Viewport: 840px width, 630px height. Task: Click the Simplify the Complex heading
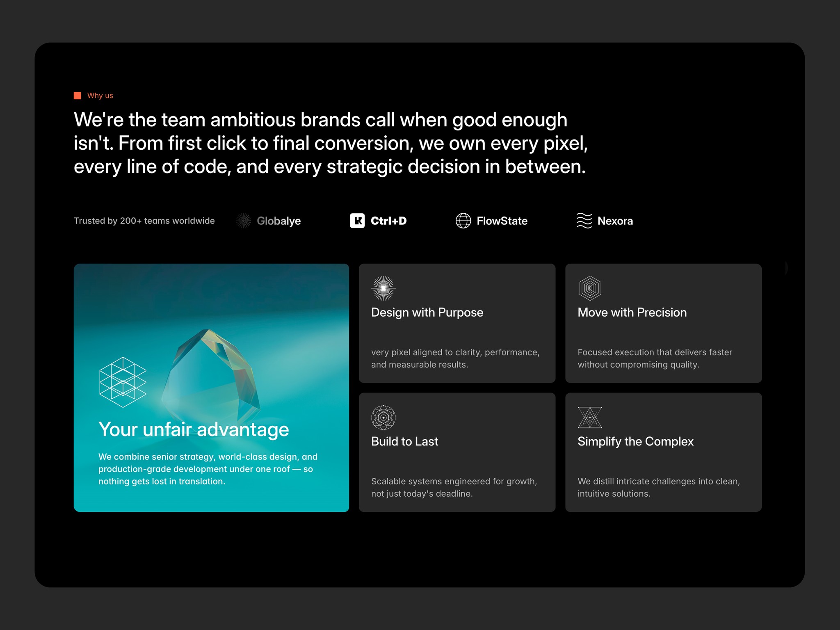635,442
